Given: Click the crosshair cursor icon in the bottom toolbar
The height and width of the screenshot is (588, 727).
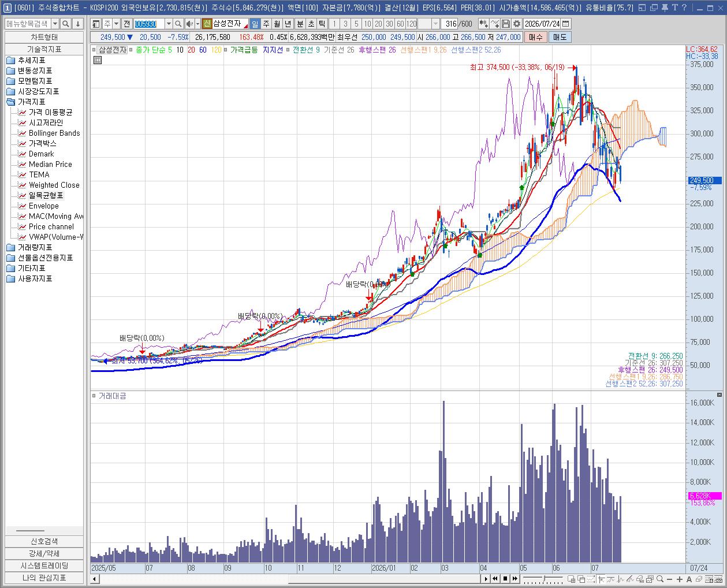Looking at the screenshot, I should tap(601, 579).
